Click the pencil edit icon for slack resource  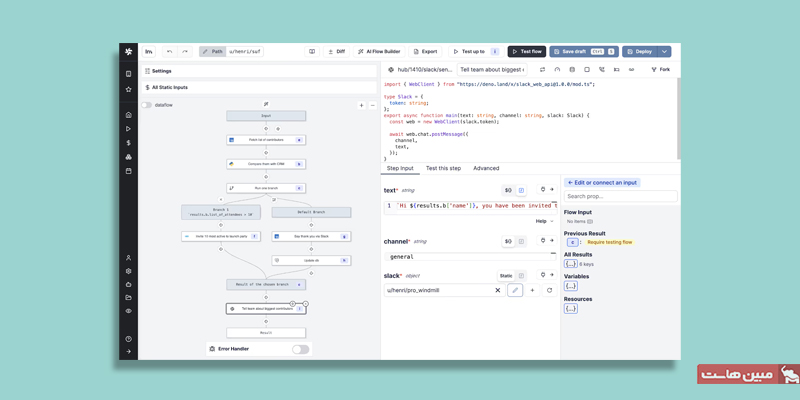click(515, 290)
